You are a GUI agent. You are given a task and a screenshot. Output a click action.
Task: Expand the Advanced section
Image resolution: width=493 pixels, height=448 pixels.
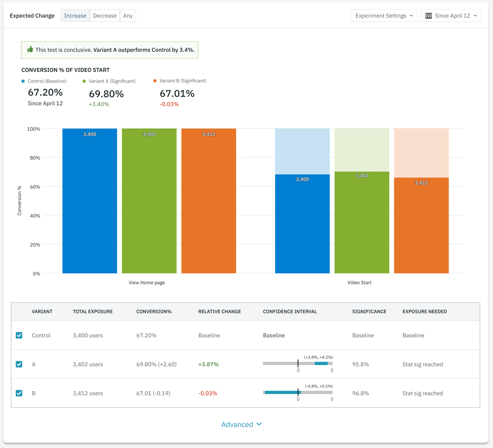(x=237, y=424)
